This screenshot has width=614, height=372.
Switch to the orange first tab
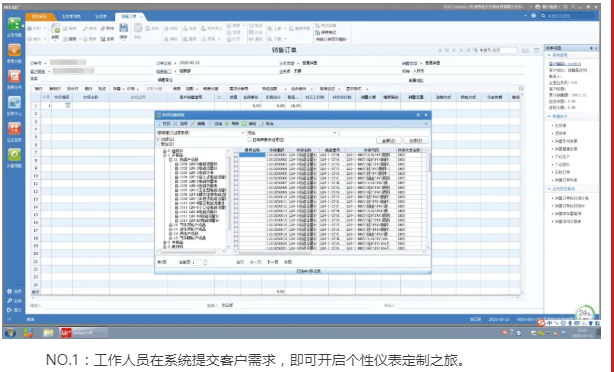tap(40, 16)
